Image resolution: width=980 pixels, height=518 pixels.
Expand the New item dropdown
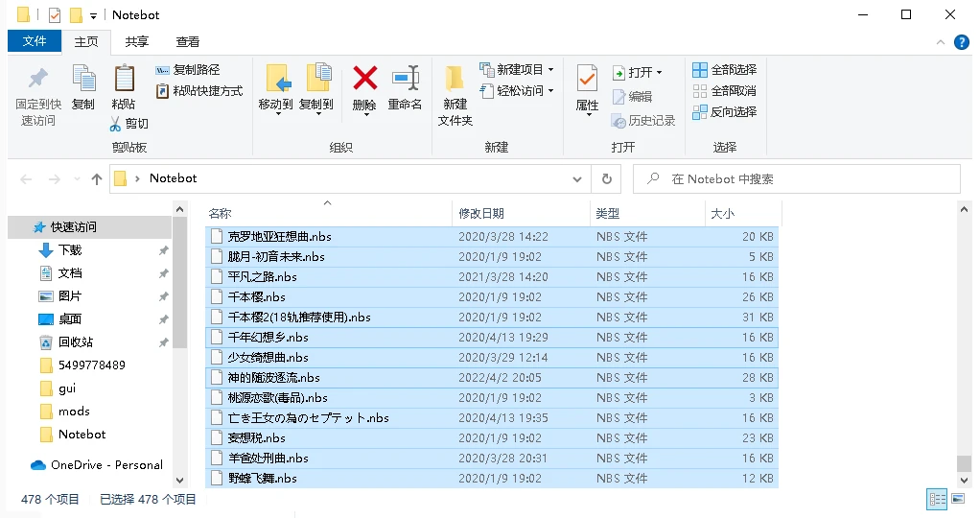[x=550, y=69]
